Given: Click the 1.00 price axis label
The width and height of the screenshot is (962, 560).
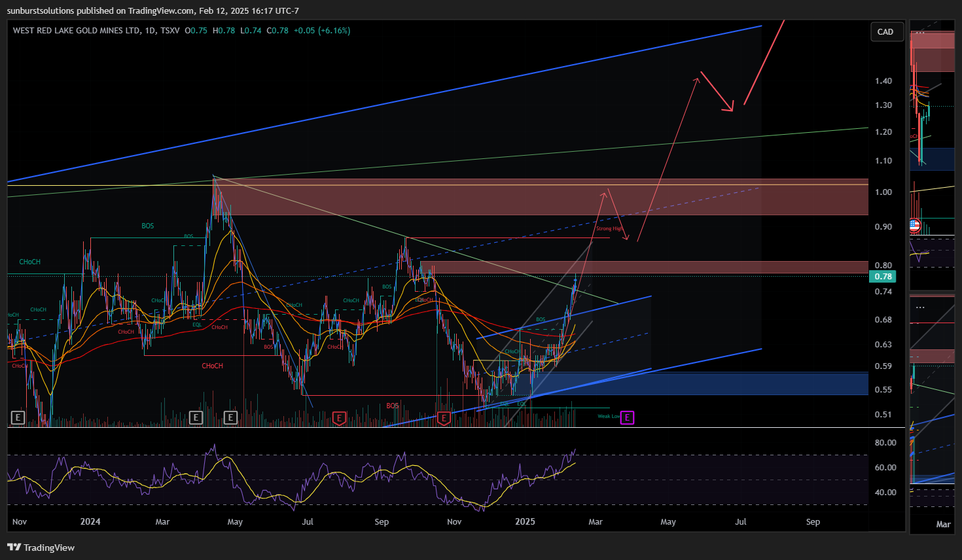Looking at the screenshot, I should [883, 192].
